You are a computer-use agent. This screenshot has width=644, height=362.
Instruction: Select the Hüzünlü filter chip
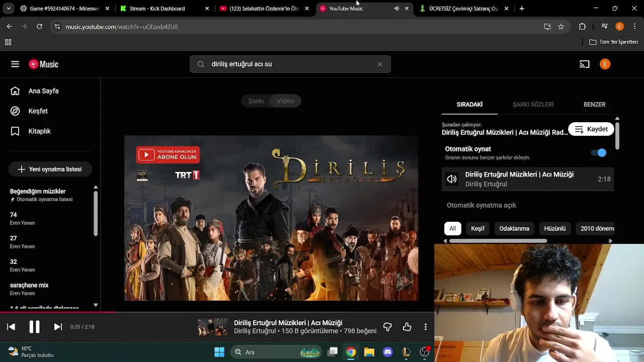[x=555, y=228]
